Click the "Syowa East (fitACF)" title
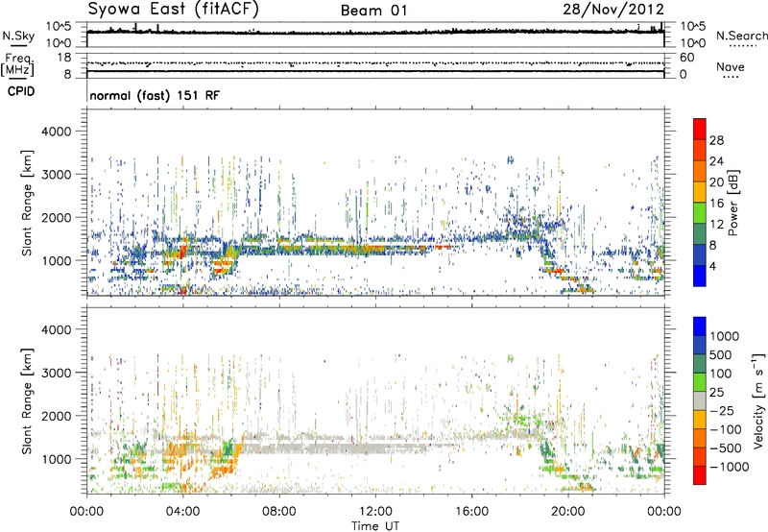The height and width of the screenshot is (532, 768). (x=174, y=10)
